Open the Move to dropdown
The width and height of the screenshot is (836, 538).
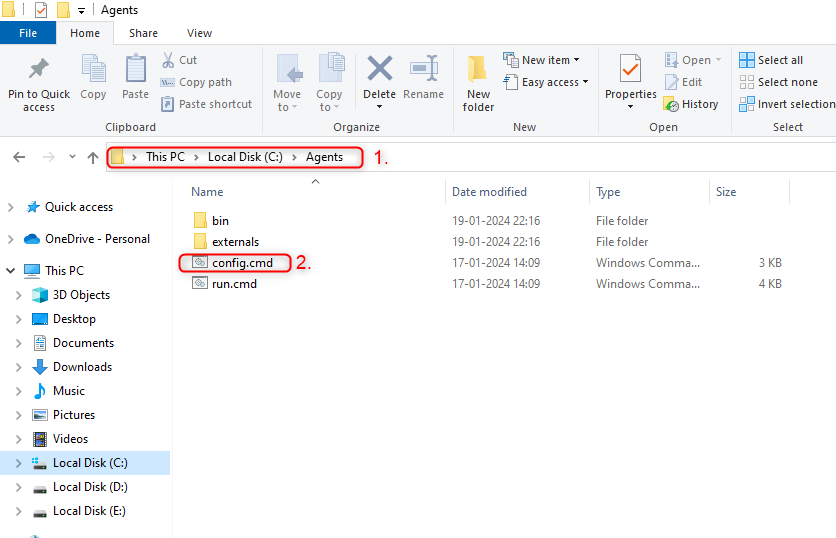point(287,100)
